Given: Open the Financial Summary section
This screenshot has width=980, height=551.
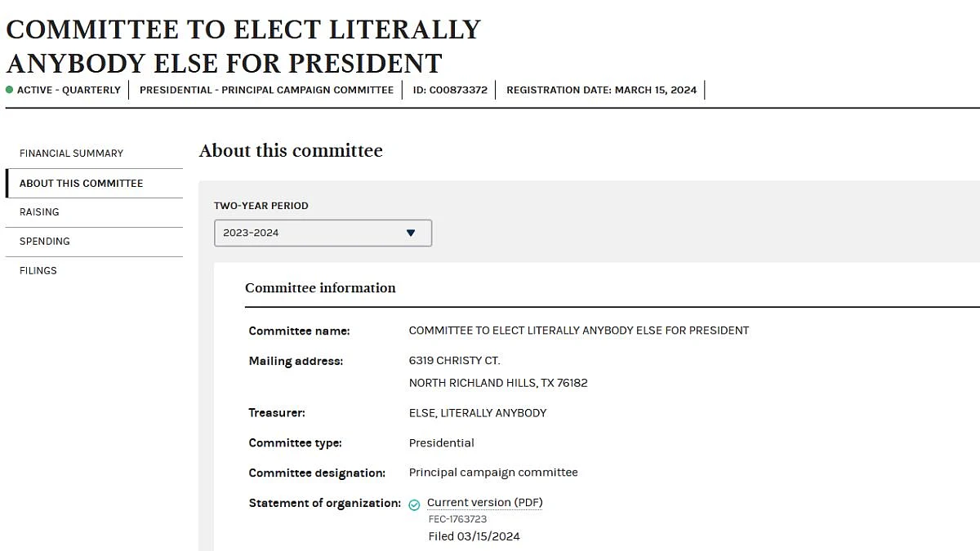Looking at the screenshot, I should tap(71, 153).
